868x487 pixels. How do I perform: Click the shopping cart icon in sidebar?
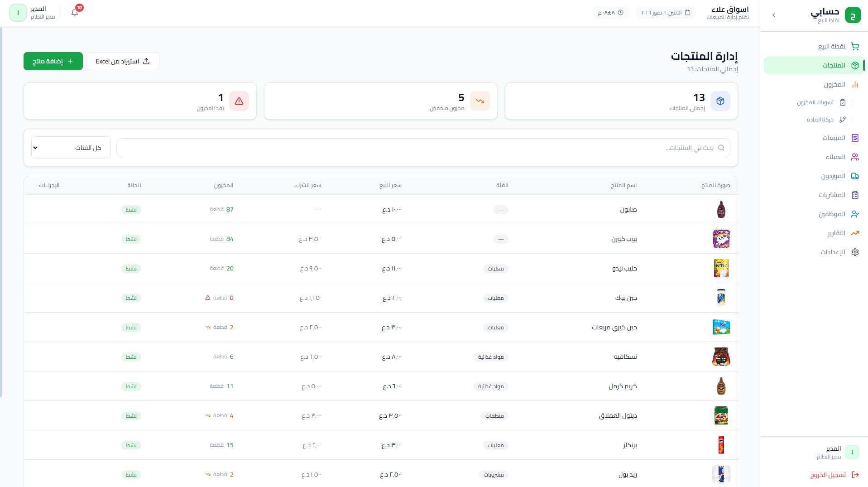pos(855,46)
